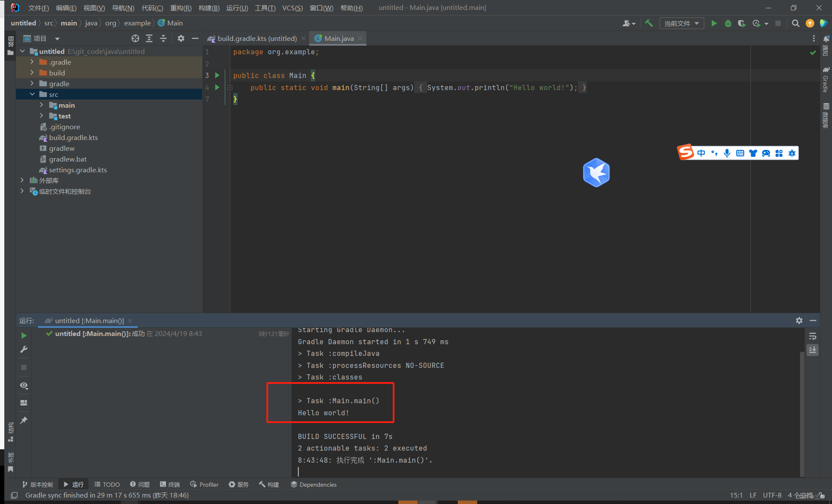
Task: Click the wrench icon in the Run panel
Action: [x=24, y=349]
